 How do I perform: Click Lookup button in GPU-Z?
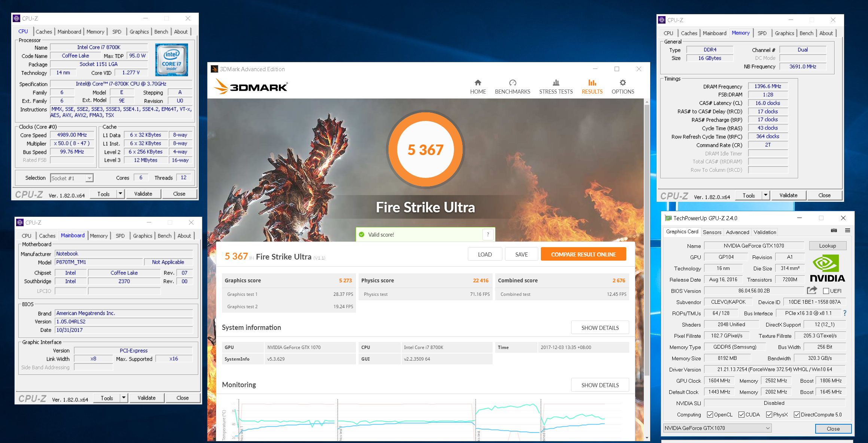pyautogui.click(x=828, y=246)
